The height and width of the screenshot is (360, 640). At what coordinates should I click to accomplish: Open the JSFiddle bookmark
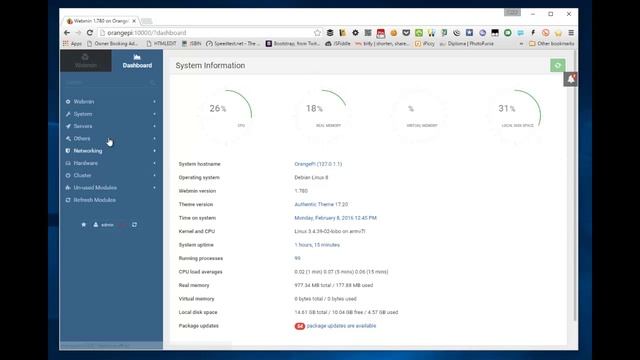[x=338, y=43]
